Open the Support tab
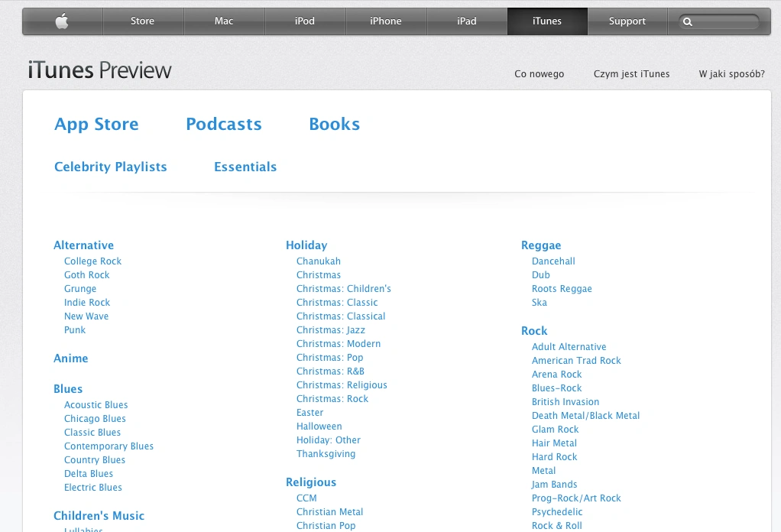Screen dimensions: 781x532 click(627, 21)
